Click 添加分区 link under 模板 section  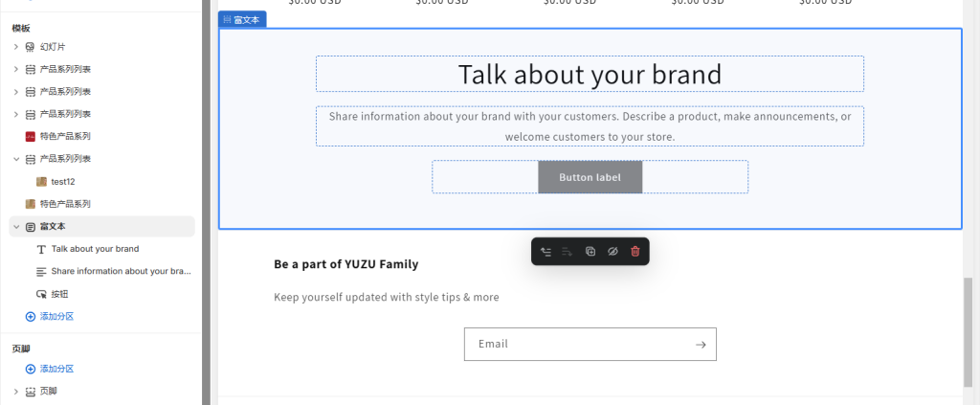click(56, 316)
